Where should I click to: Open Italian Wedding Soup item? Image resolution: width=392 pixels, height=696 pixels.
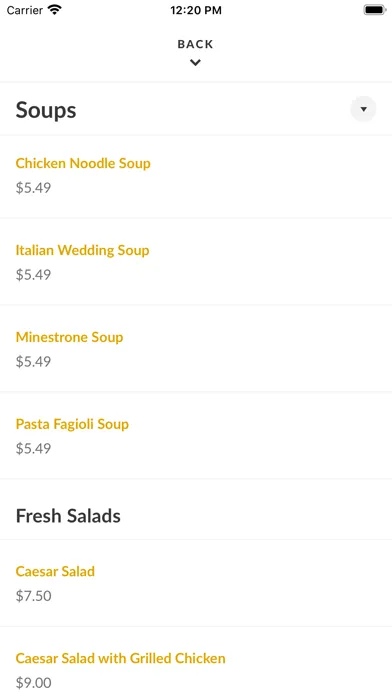coord(83,250)
